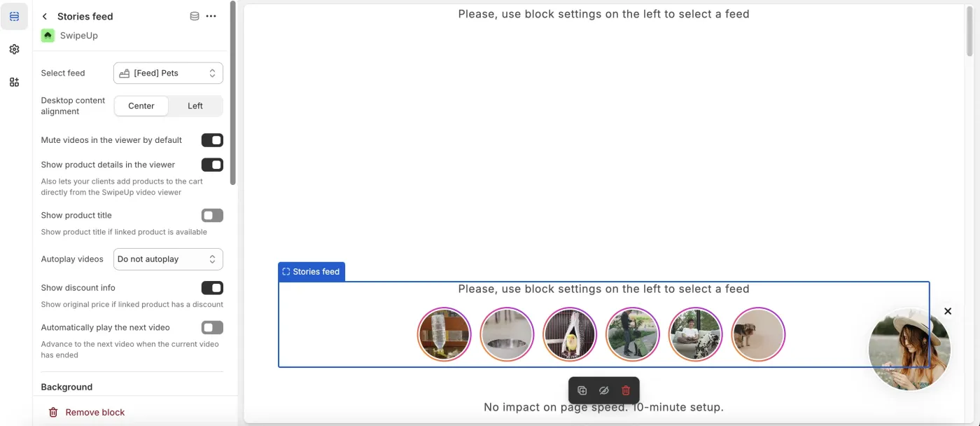The height and width of the screenshot is (426, 980).
Task: Select the duplicate block icon in floating toolbar
Action: 582,390
